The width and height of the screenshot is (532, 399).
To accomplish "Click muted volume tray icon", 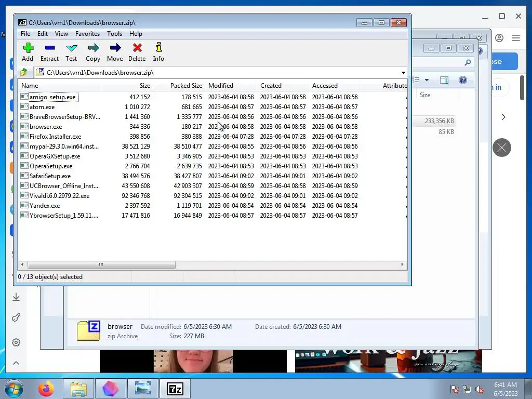I will [x=480, y=390].
